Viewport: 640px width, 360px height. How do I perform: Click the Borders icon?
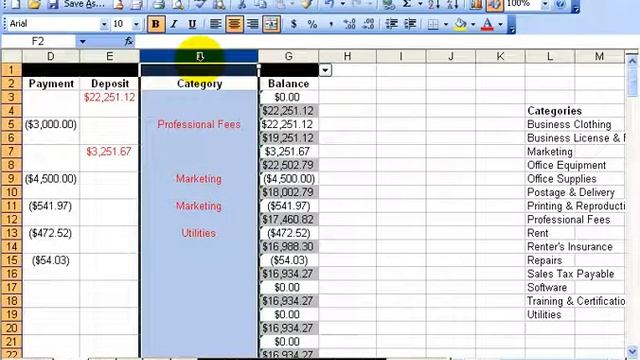coord(433,24)
